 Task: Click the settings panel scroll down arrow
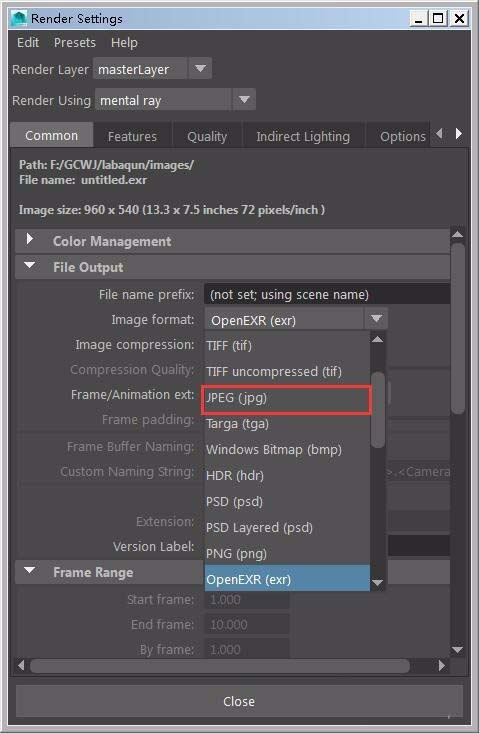458,650
